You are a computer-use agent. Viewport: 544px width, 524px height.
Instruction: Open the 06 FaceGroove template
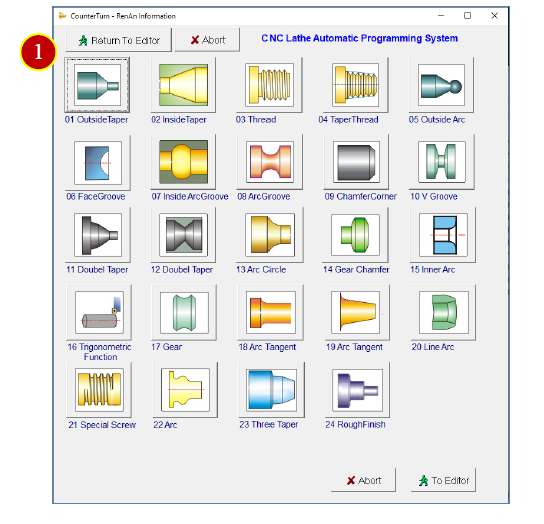click(98, 162)
